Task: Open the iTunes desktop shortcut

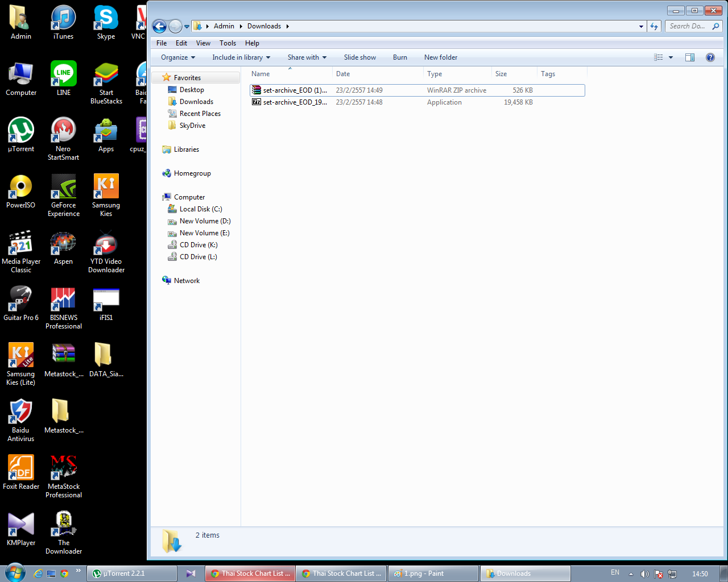Action: click(x=63, y=23)
